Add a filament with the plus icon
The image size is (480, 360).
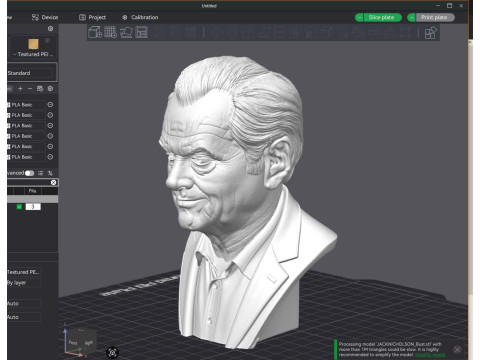[20, 88]
